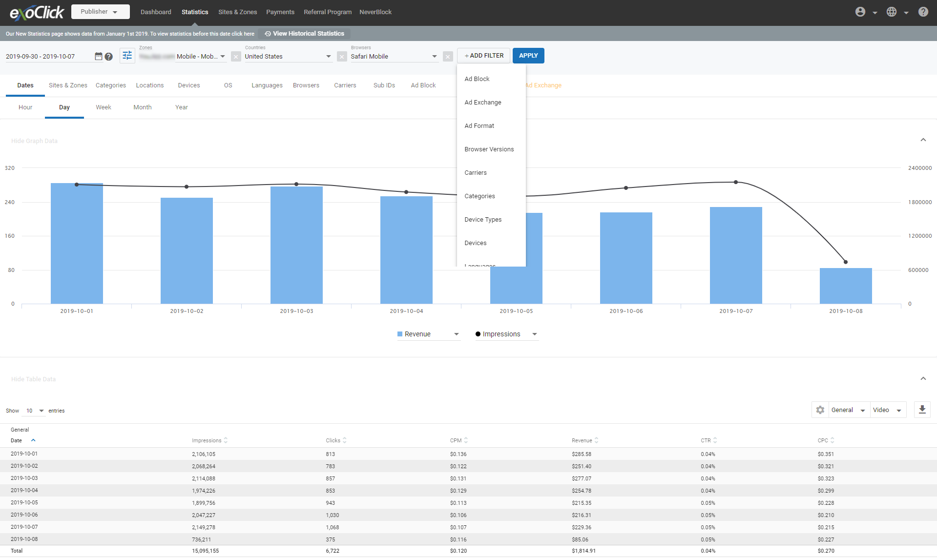Viewport: 937px width, 560px height.
Task: Open the Browsers dropdown showing Safari Mobile
Action: (x=394, y=57)
